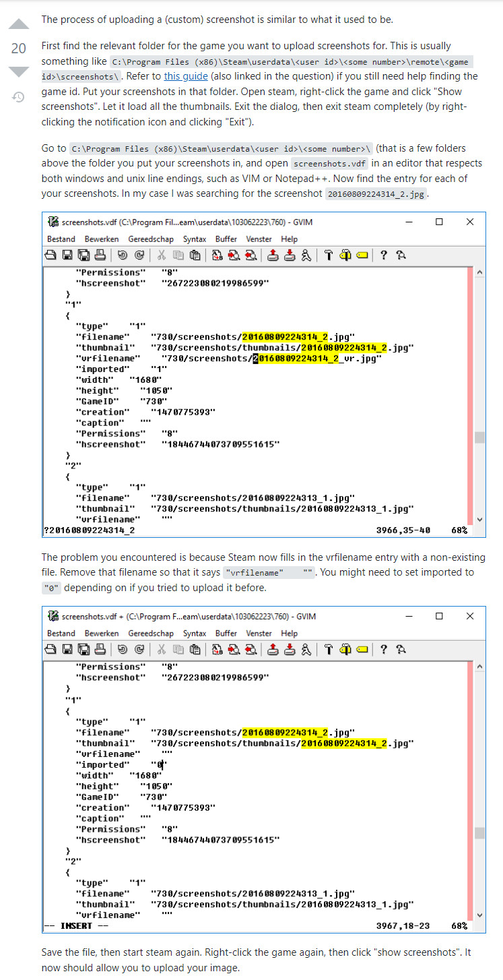Click the Find Next icon in first GVIM window
Image resolution: width=503 pixels, height=980 pixels.
point(234,255)
